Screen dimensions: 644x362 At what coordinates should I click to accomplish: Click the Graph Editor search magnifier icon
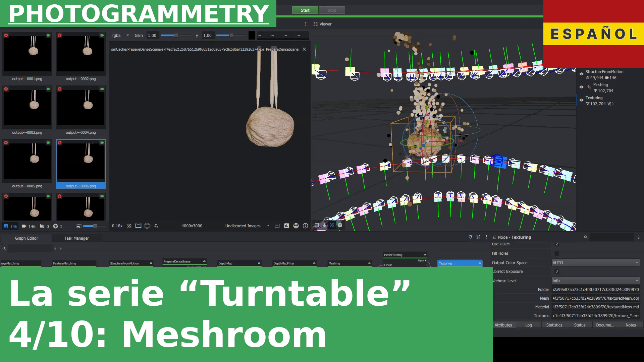tap(4, 249)
